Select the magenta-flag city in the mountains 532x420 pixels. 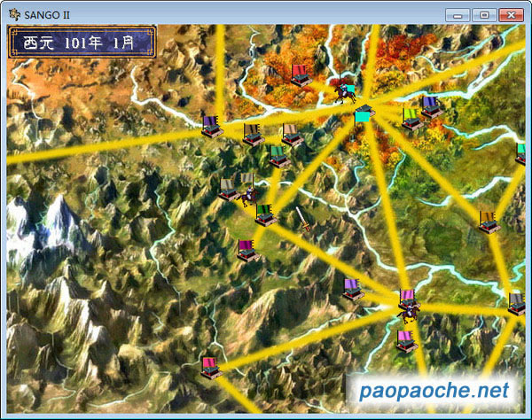[x=247, y=250]
